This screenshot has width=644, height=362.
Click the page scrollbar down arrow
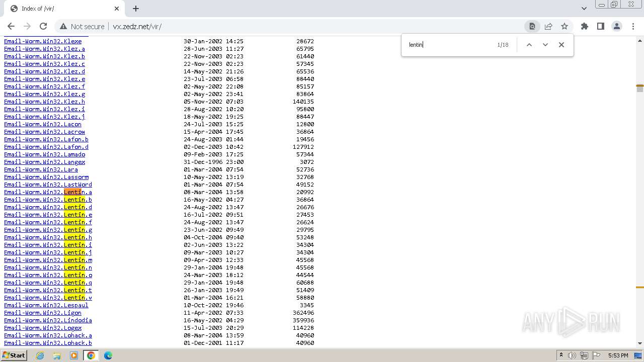pyautogui.click(x=640, y=343)
